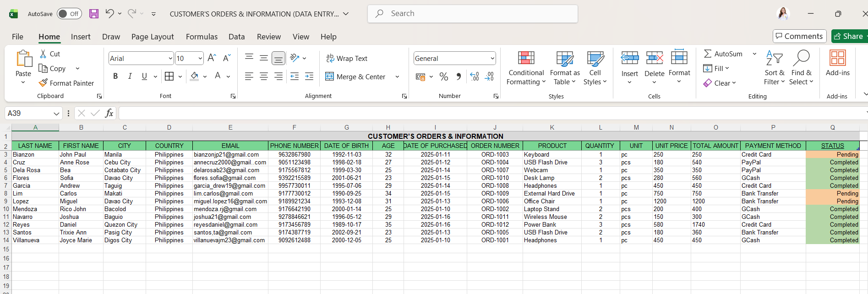Click the Save icon in title bar
This screenshot has width=868, height=294.
pyautogui.click(x=94, y=14)
